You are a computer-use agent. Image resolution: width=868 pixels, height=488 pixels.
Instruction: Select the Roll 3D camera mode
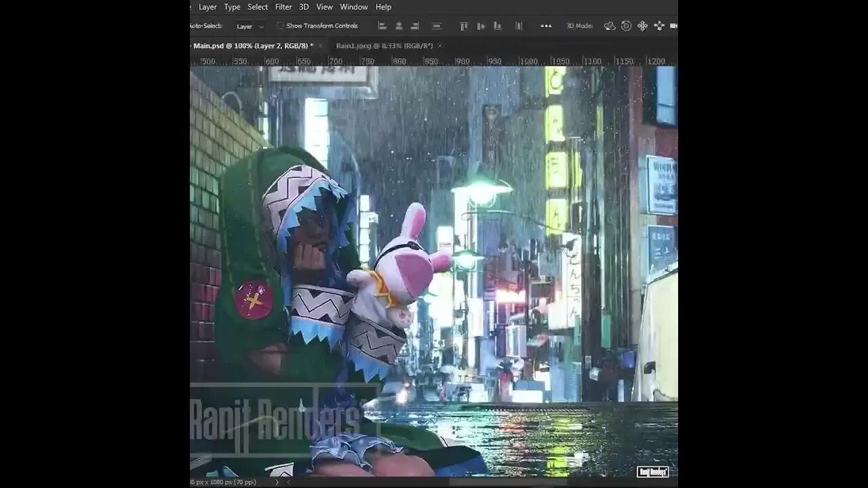[626, 26]
